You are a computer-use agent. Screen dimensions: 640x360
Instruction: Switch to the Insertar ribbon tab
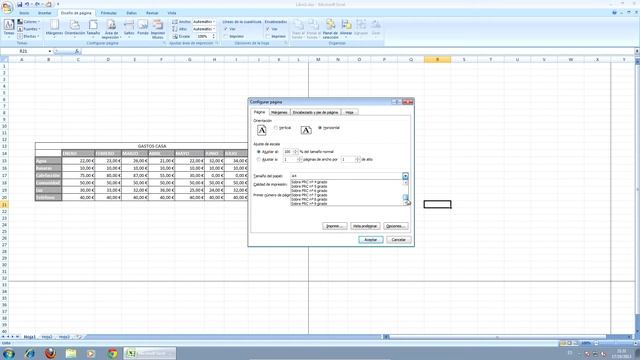pyautogui.click(x=45, y=13)
